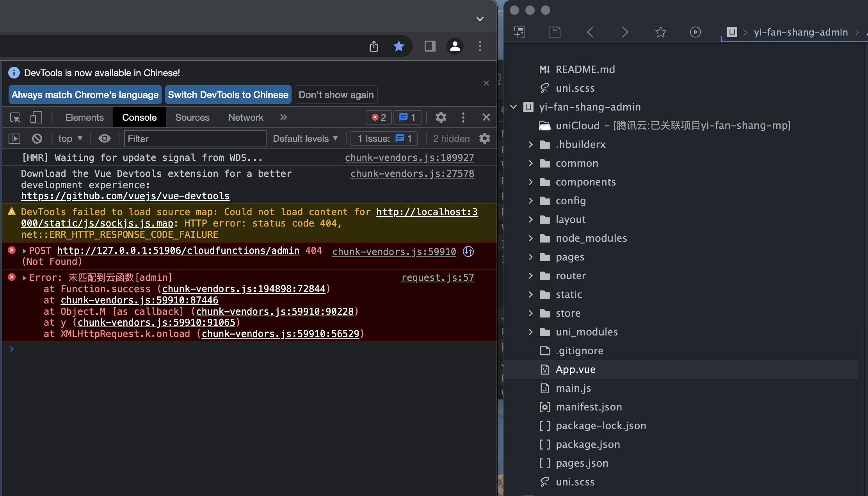The width and height of the screenshot is (868, 496).
Task: Click the bookmark star in address bar
Action: coord(398,46)
